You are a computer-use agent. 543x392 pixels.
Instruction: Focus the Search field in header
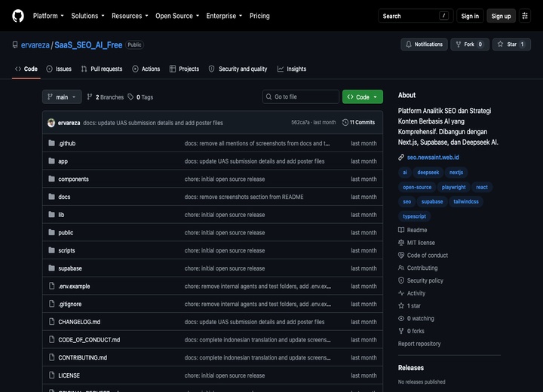tap(416, 16)
